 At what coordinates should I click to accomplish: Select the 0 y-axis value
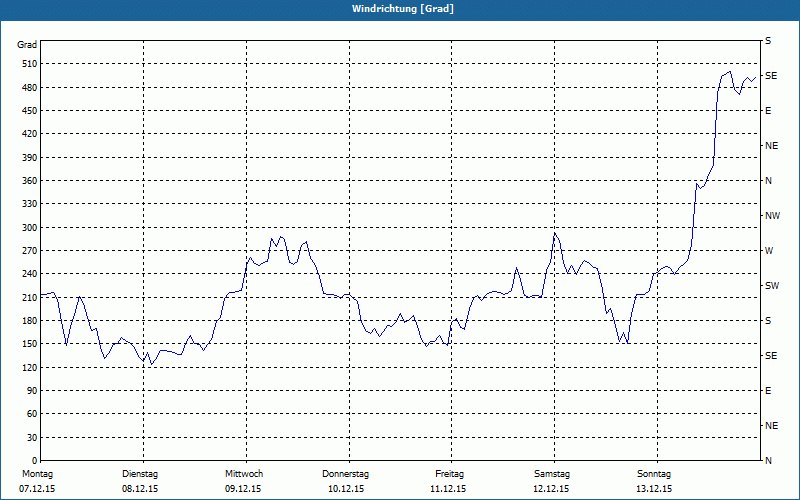click(x=35, y=461)
